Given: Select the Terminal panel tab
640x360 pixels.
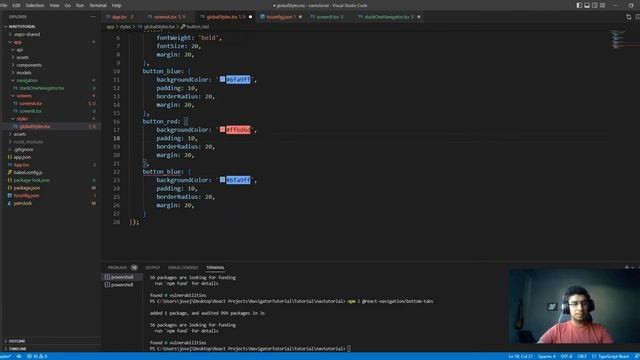Looking at the screenshot, I should [x=215, y=268].
